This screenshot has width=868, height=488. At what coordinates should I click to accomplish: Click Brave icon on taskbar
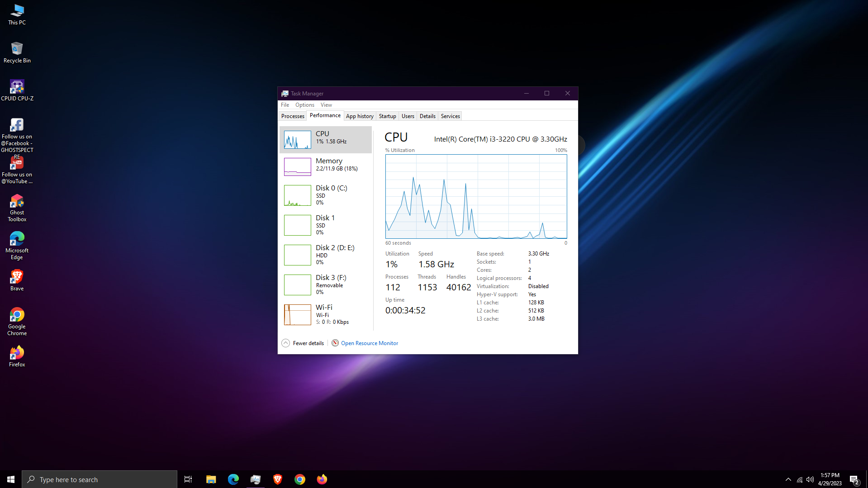click(277, 479)
